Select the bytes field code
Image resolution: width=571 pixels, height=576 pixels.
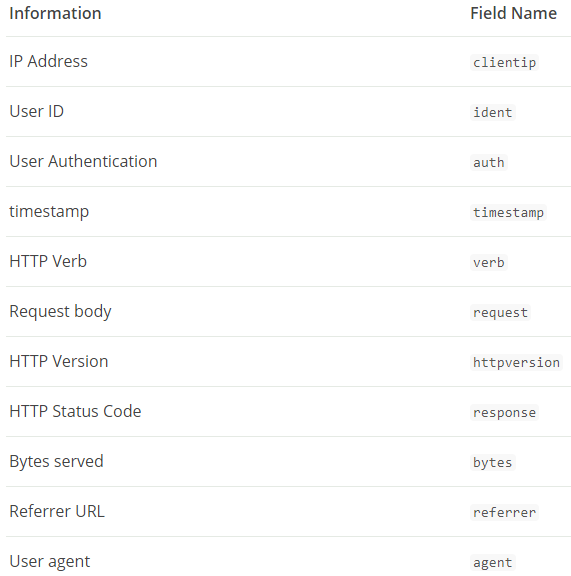[x=492, y=462]
